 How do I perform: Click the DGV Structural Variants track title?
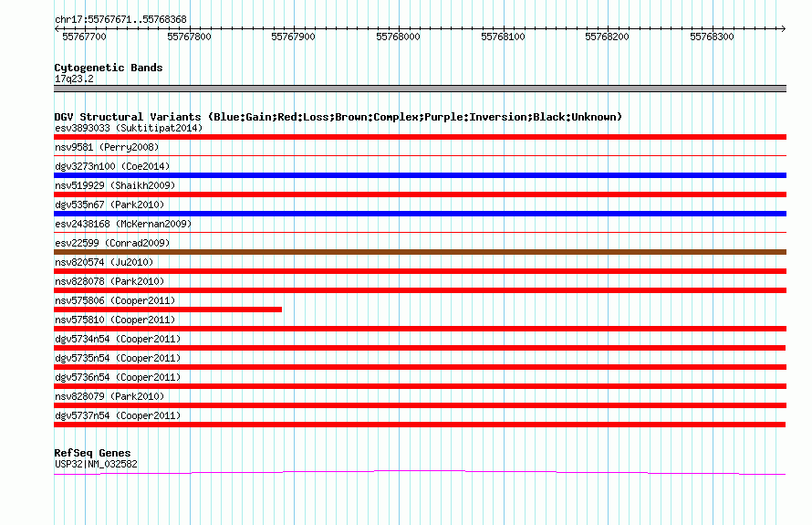pos(338,117)
